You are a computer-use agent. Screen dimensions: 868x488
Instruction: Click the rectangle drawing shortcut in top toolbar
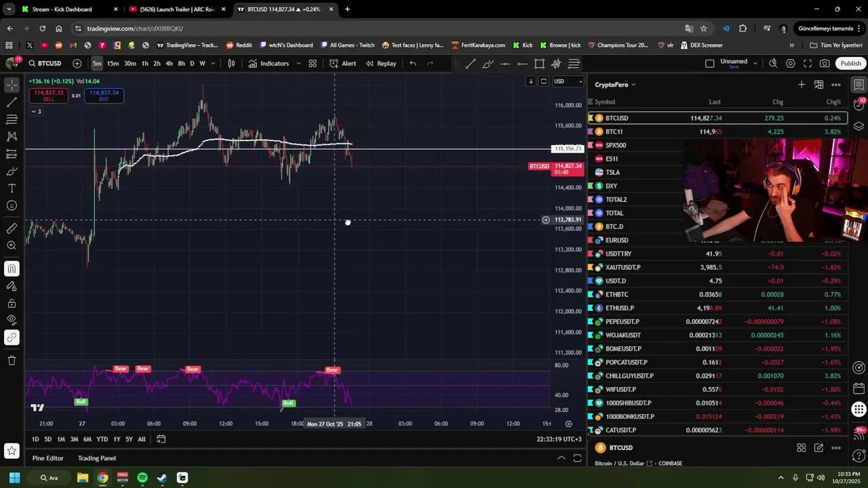click(x=539, y=63)
